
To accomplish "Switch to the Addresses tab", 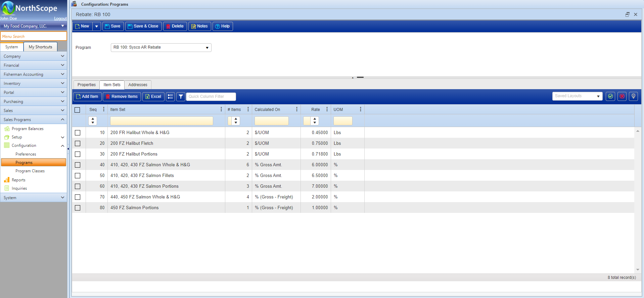I will 138,85.
